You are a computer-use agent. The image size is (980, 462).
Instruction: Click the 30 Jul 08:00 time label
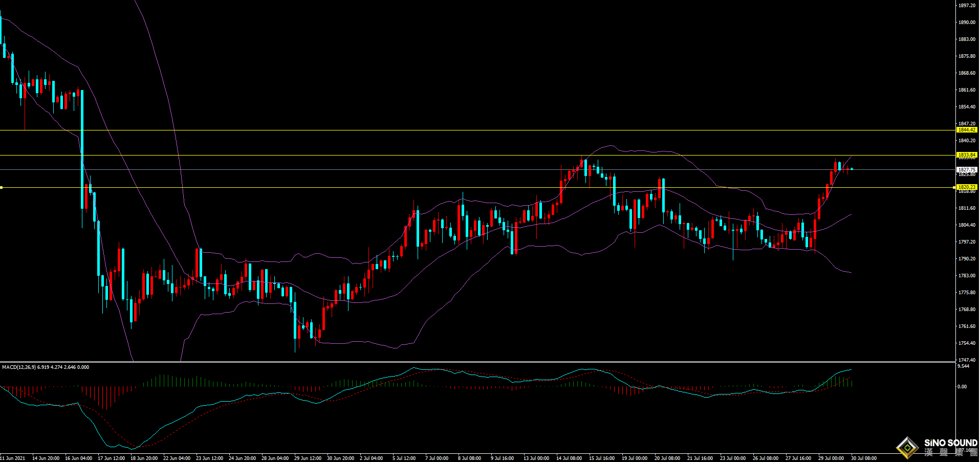pyautogui.click(x=863, y=458)
